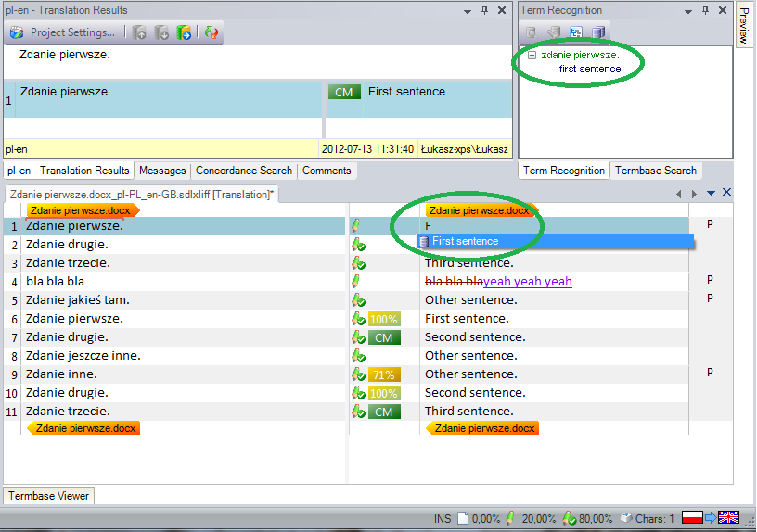Open the document tab list dropdown arrow

(x=711, y=193)
